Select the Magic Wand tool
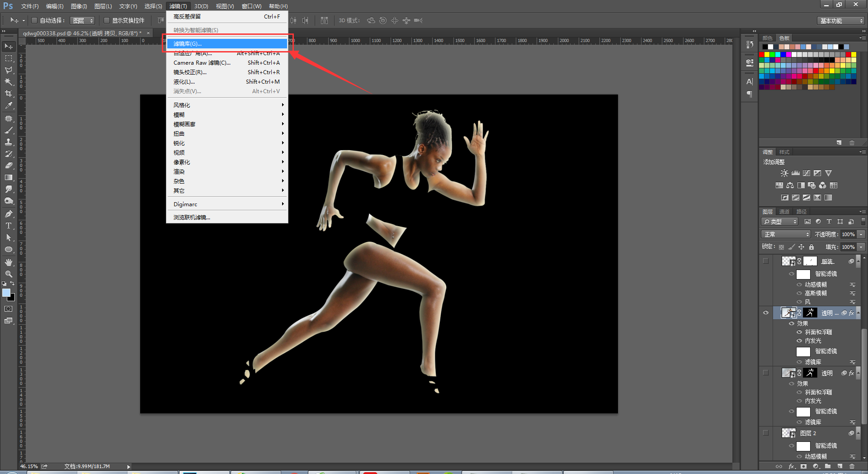This screenshot has height=474, width=868. pyautogui.click(x=9, y=82)
